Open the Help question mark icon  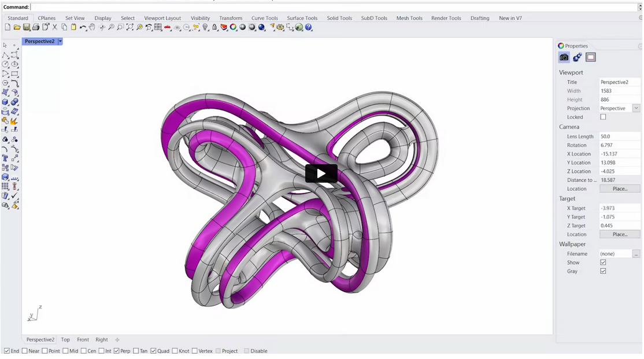[308, 27]
